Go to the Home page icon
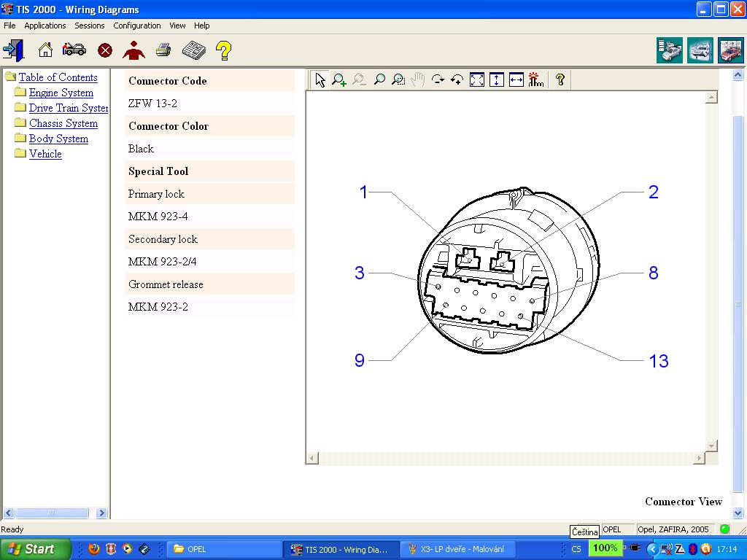 (45, 50)
